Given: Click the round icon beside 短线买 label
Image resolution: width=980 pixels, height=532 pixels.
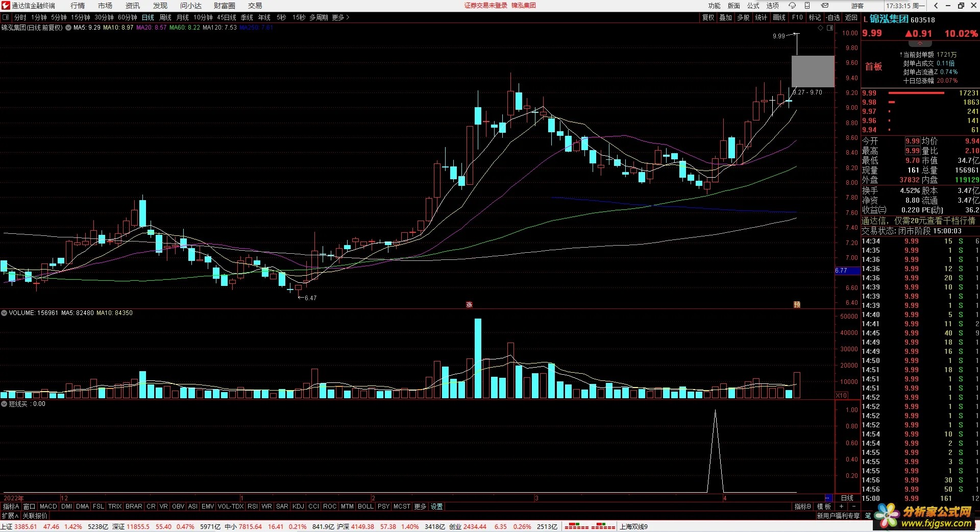Looking at the screenshot, I should coord(4,404).
